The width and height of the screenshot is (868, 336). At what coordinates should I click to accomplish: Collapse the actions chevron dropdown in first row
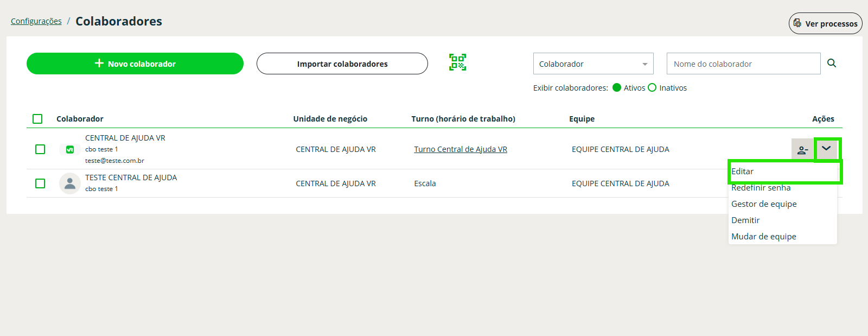tap(826, 149)
